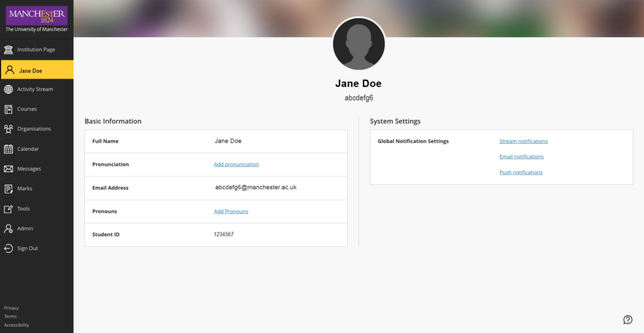
Task: Click the Admin user-key icon
Action: 8,229
